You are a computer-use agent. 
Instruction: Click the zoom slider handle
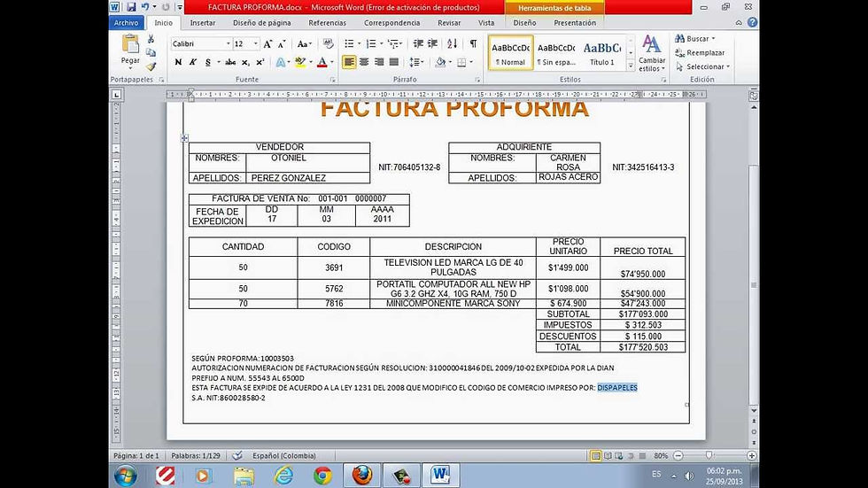point(709,455)
